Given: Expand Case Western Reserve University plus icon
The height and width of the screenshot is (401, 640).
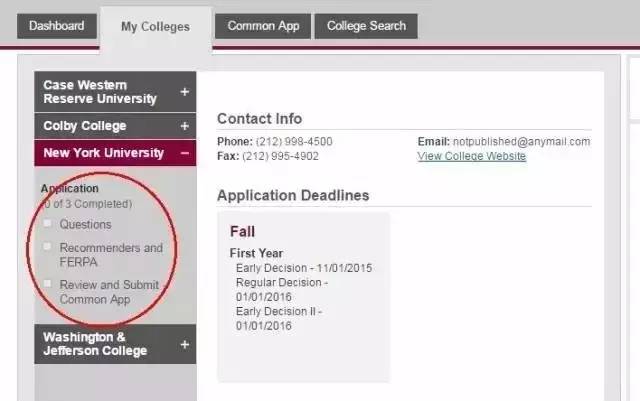Looking at the screenshot, I should (x=184, y=92).
